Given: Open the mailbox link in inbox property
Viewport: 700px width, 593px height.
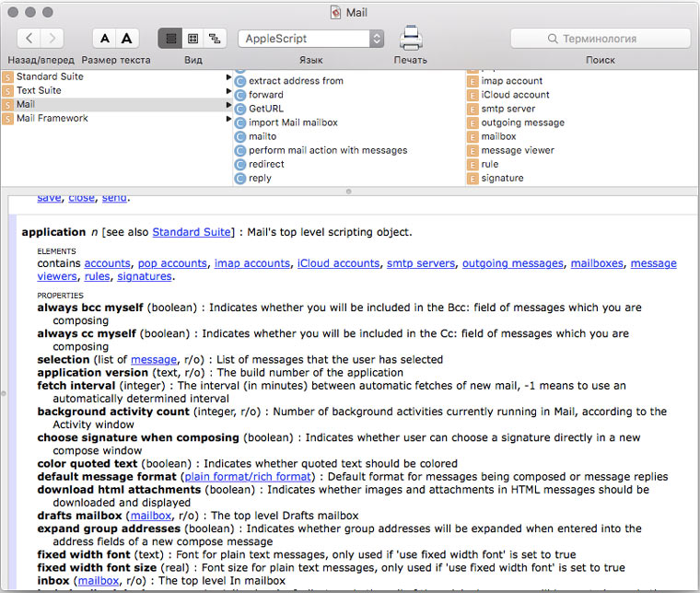Looking at the screenshot, I should (x=99, y=580).
